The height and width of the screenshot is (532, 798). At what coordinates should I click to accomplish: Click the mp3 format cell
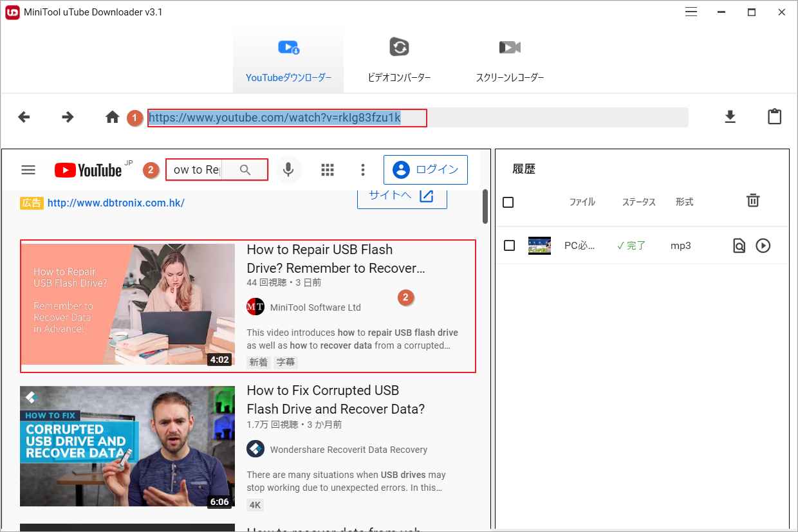coord(681,246)
